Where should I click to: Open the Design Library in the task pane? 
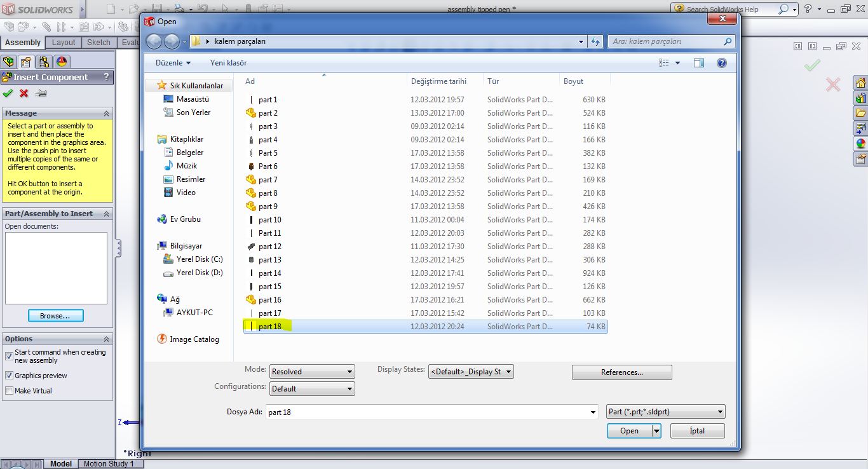(x=861, y=99)
